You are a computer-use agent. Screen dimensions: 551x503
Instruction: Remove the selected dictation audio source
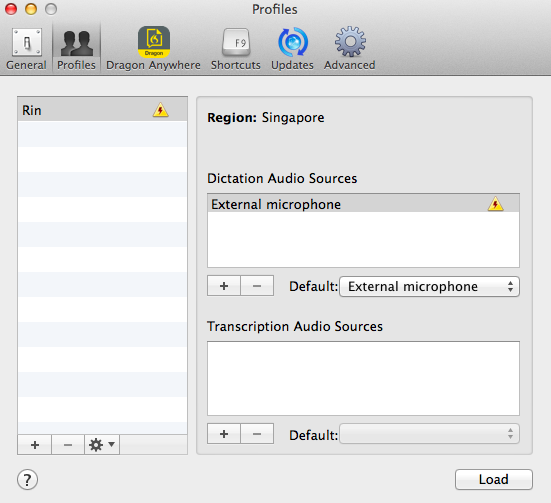(x=257, y=286)
